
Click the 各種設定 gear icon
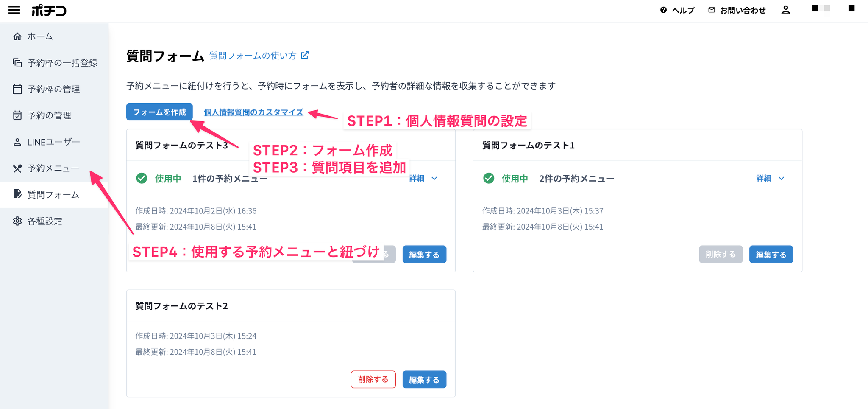click(x=17, y=221)
